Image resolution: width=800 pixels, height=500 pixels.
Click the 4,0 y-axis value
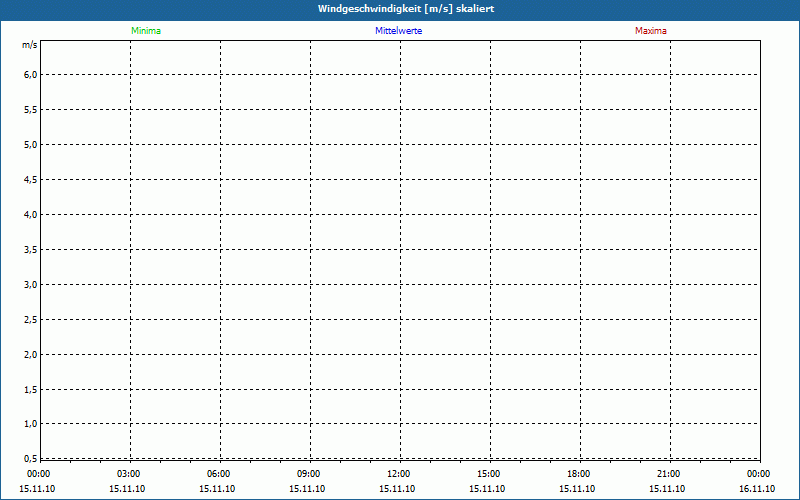(31, 214)
